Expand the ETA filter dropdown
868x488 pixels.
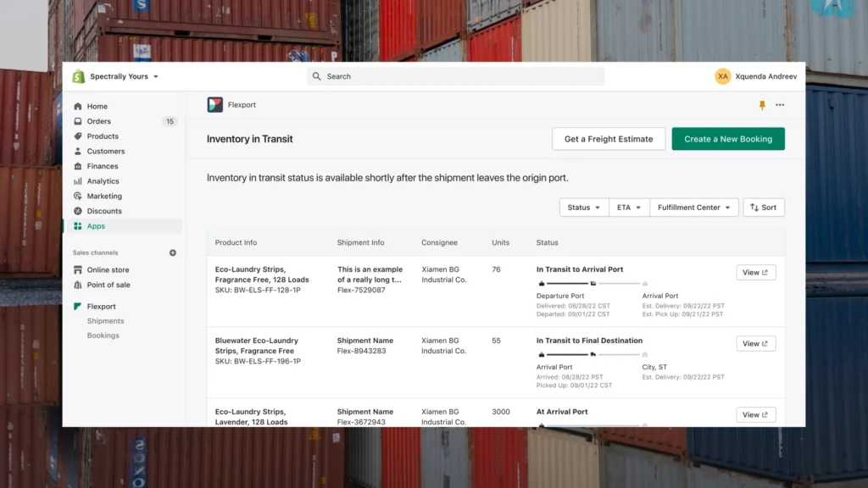tap(629, 208)
